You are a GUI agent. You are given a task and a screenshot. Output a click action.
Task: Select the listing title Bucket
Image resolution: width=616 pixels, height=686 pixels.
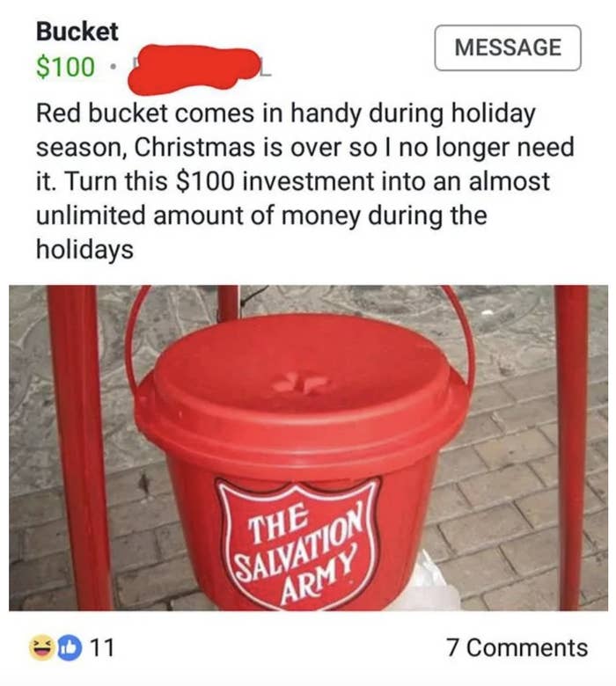pyautogui.click(x=77, y=32)
